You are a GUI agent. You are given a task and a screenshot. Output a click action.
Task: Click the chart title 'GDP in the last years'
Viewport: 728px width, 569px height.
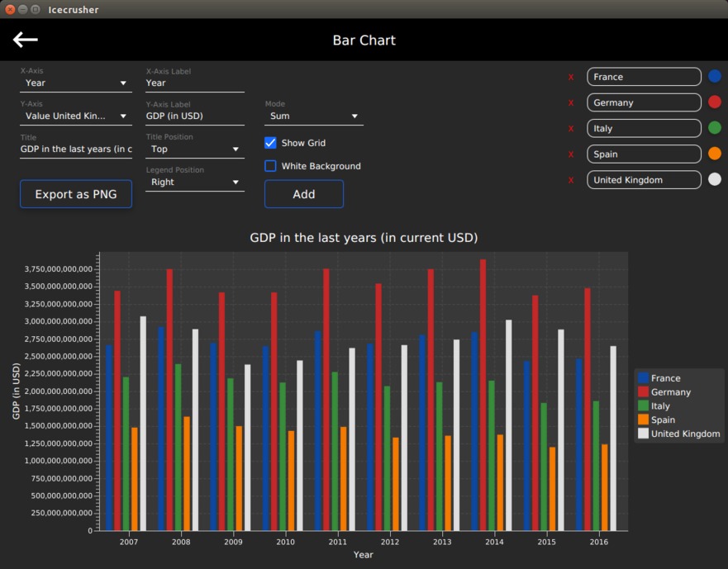[x=364, y=238]
